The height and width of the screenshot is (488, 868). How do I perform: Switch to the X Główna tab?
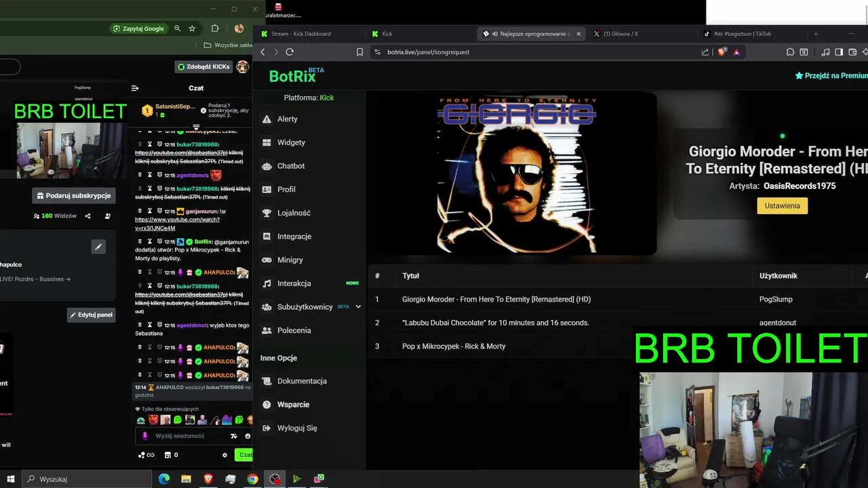(620, 34)
